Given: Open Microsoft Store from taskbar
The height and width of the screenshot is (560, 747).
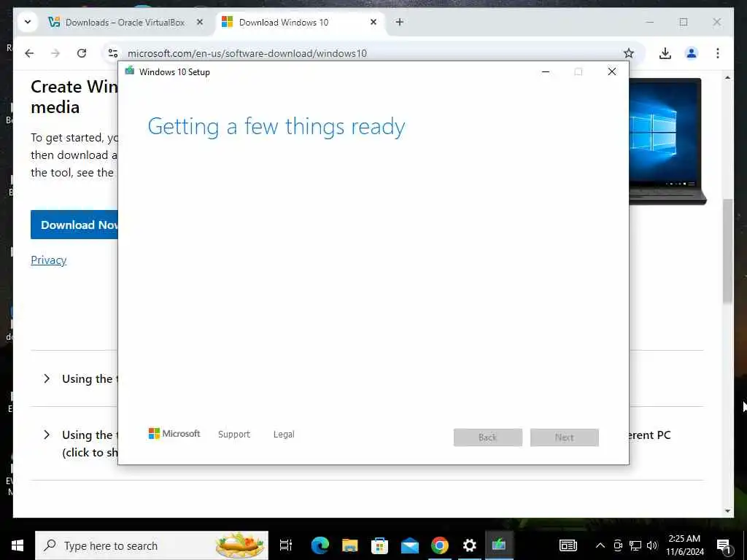Looking at the screenshot, I should tap(379, 545).
